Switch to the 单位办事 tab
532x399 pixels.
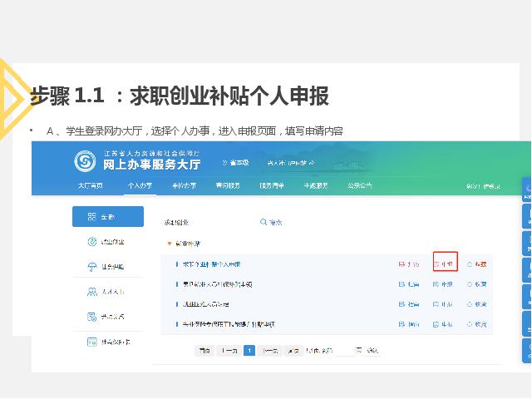tap(184, 185)
